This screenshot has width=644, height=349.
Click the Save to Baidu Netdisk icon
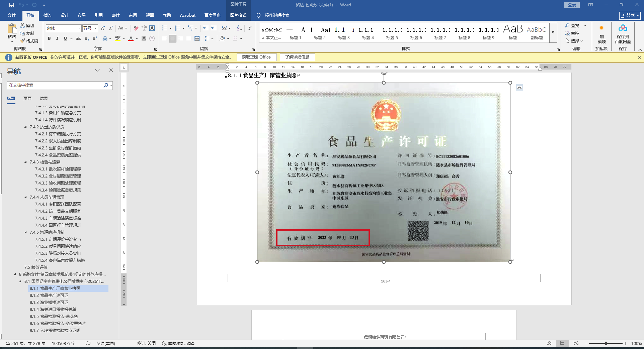(623, 28)
